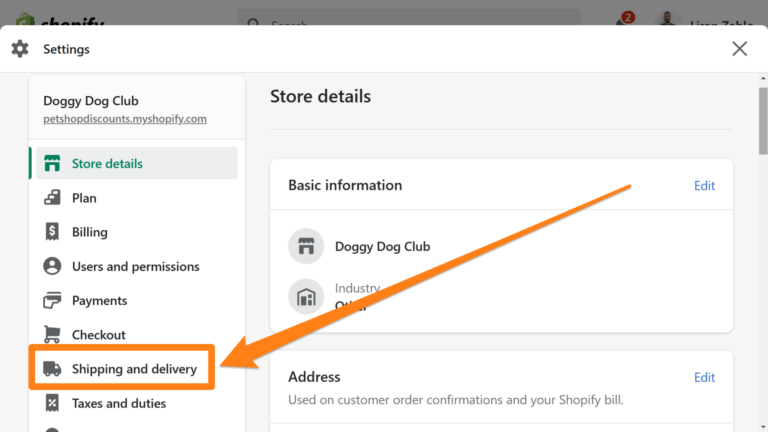Click the Payments card icon
Image resolution: width=768 pixels, height=432 pixels.
pyautogui.click(x=52, y=300)
